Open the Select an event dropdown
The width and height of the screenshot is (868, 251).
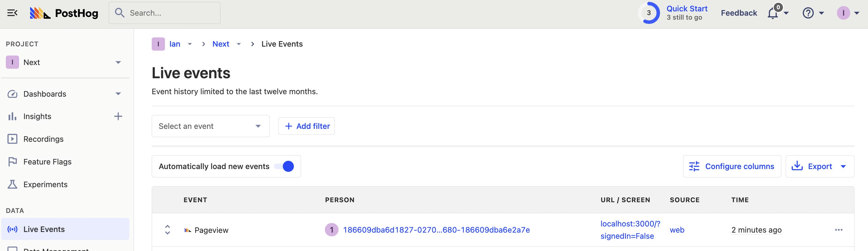(x=210, y=126)
